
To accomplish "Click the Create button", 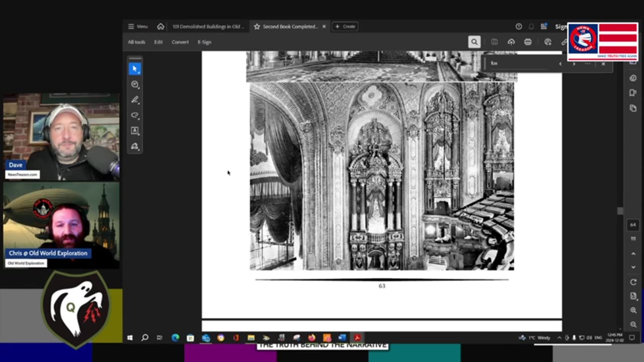I will click(x=345, y=27).
